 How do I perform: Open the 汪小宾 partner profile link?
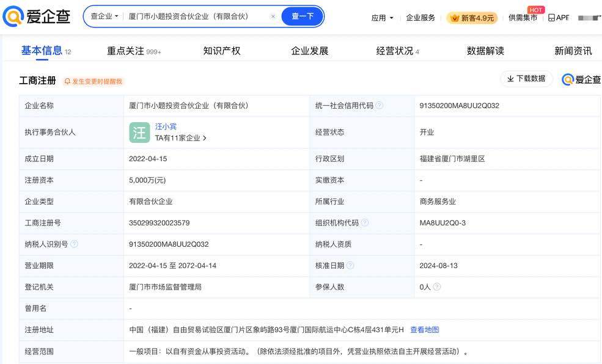pos(166,126)
